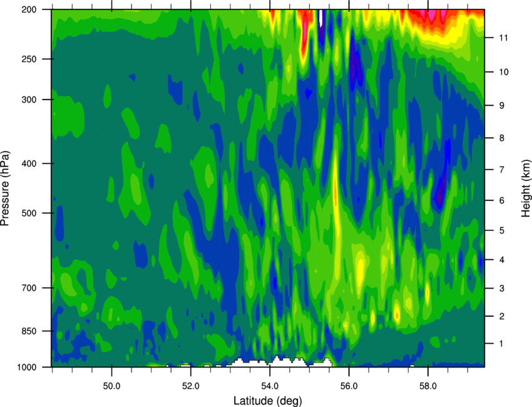Pick the height label 1 km

[x=501, y=344]
